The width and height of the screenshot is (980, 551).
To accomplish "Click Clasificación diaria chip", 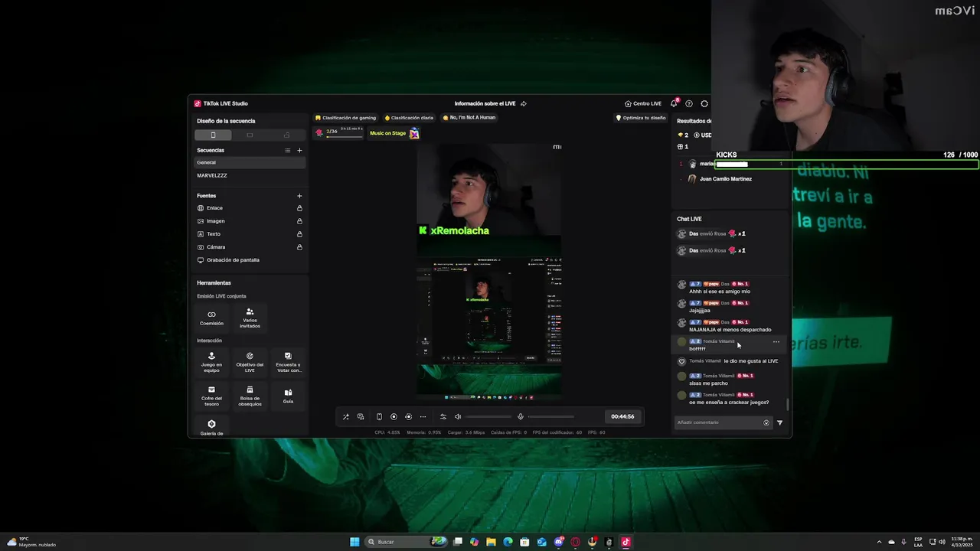I will [409, 118].
